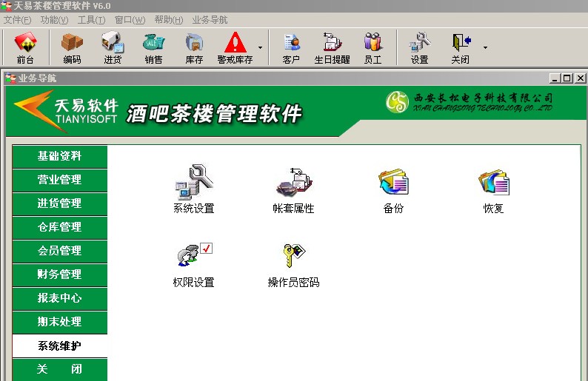
Task: Switch to 报表中心 in the sidebar
Action: 59,298
